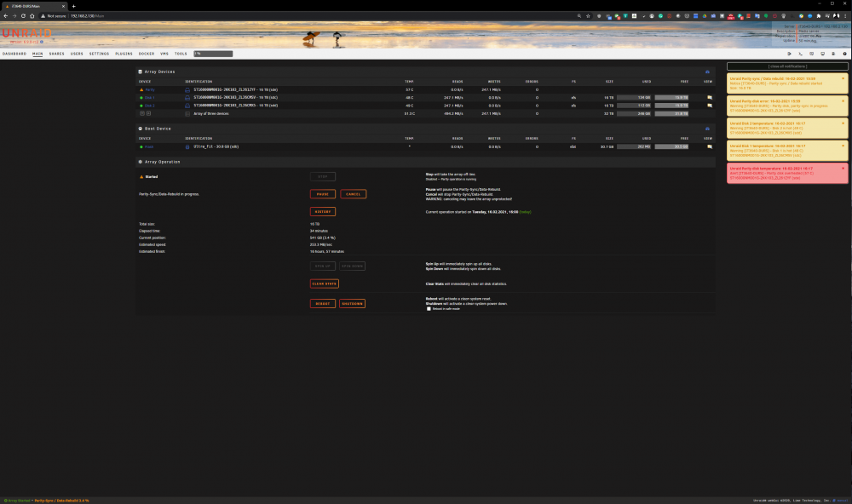Image resolution: width=852 pixels, height=504 pixels.
Task: Go to the browser home button
Action: tap(32, 15)
